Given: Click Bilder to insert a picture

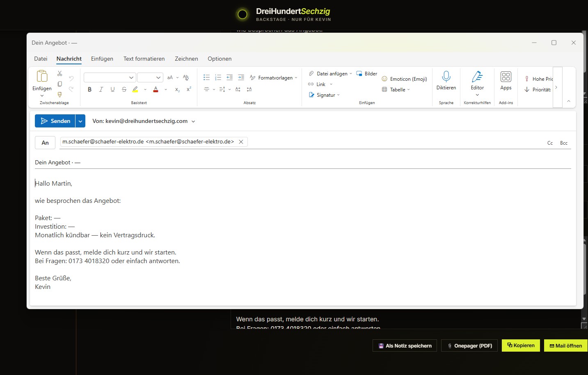Looking at the screenshot, I should 367,74.
